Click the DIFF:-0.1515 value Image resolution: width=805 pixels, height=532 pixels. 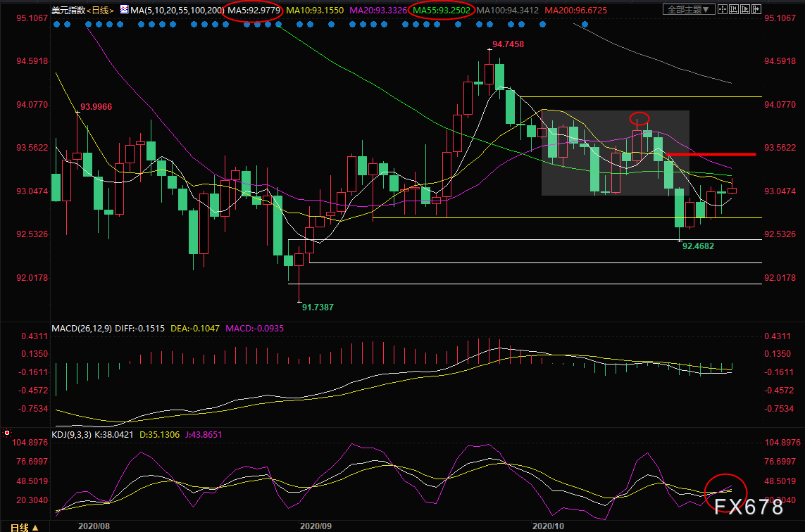click(x=139, y=329)
